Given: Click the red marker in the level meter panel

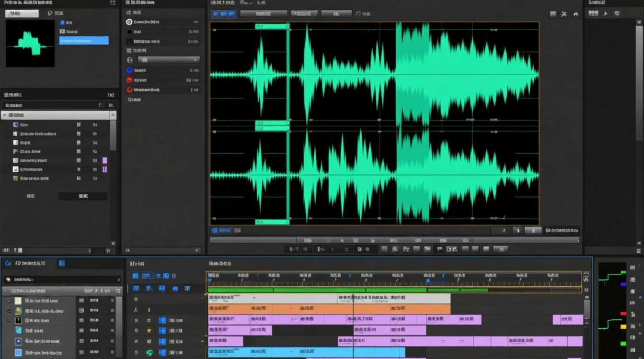Looking at the screenshot, I should [x=623, y=314].
